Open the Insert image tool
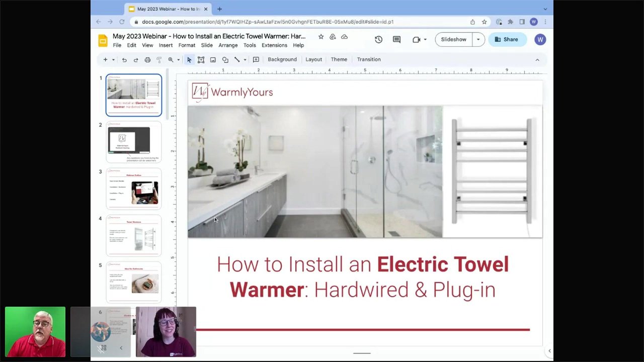The height and width of the screenshot is (362, 644). coord(213,59)
